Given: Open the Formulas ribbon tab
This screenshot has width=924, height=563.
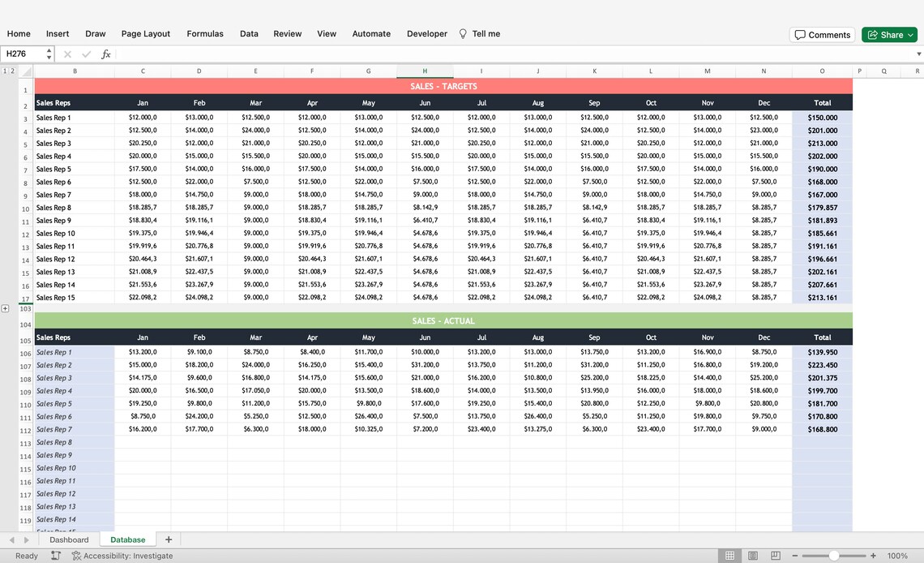Looking at the screenshot, I should tap(205, 33).
